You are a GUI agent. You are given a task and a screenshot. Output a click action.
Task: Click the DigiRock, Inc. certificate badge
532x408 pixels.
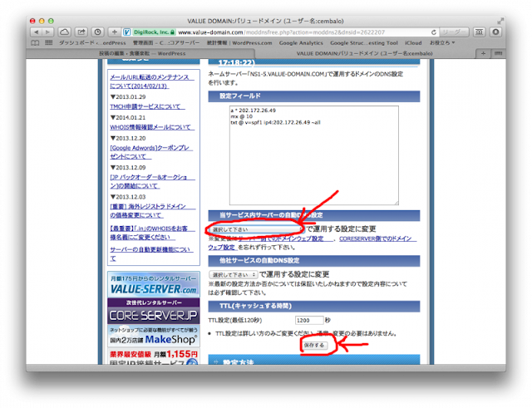(154, 32)
